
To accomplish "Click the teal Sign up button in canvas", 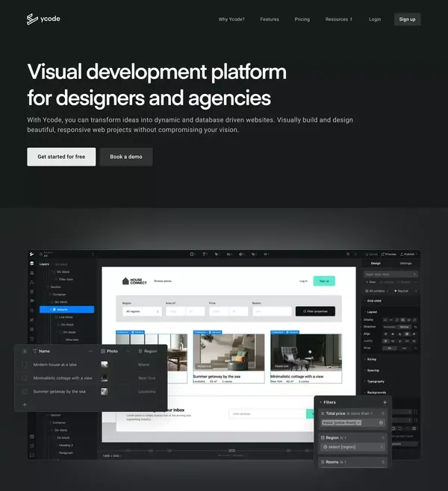I will pyautogui.click(x=324, y=281).
